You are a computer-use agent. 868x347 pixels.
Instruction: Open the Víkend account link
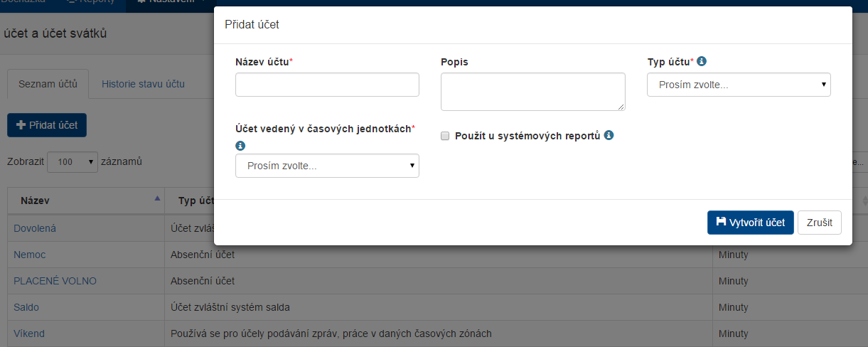click(29, 333)
